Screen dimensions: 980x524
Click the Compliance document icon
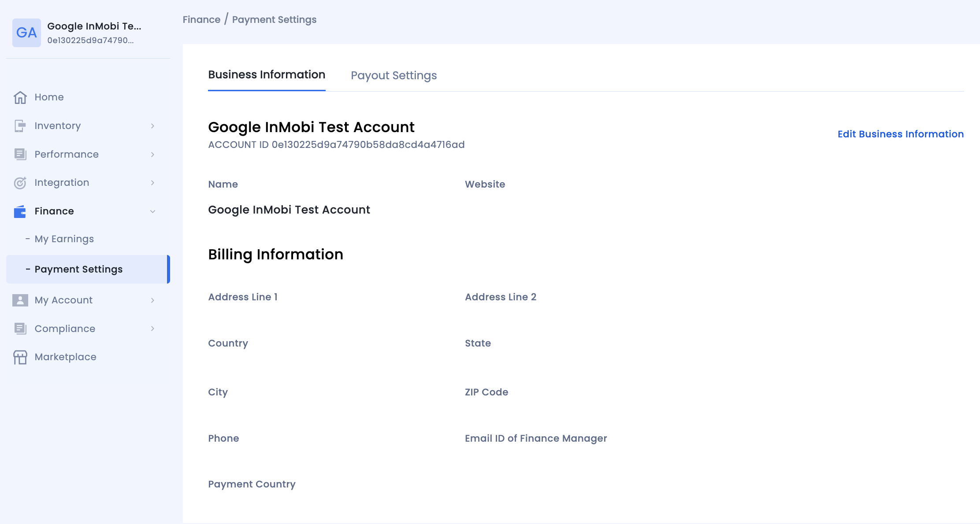pos(20,328)
